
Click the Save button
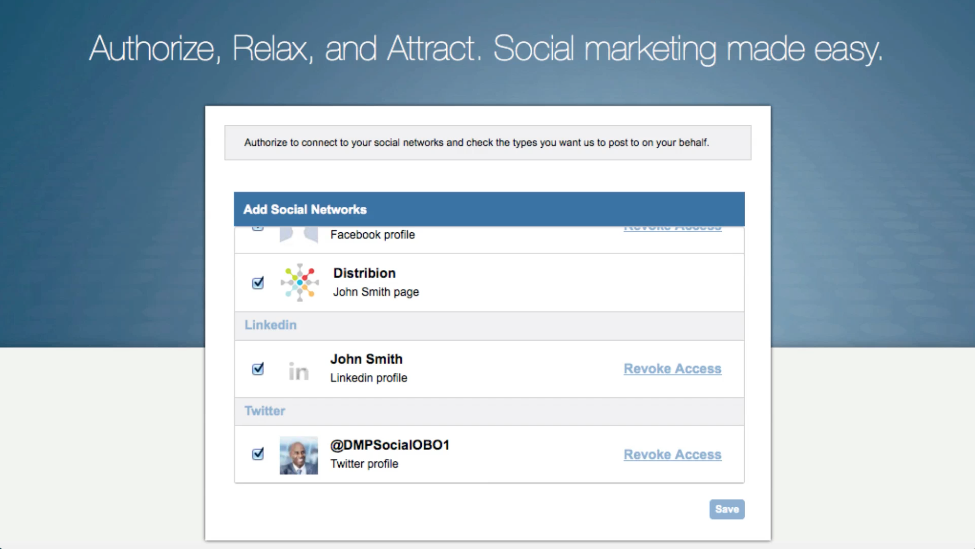pyautogui.click(x=727, y=509)
